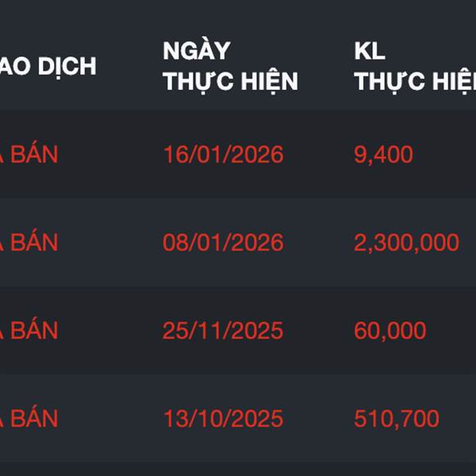Select the date 13/10/2025
Image resolution: width=476 pixels, height=476 pixels.
223,418
